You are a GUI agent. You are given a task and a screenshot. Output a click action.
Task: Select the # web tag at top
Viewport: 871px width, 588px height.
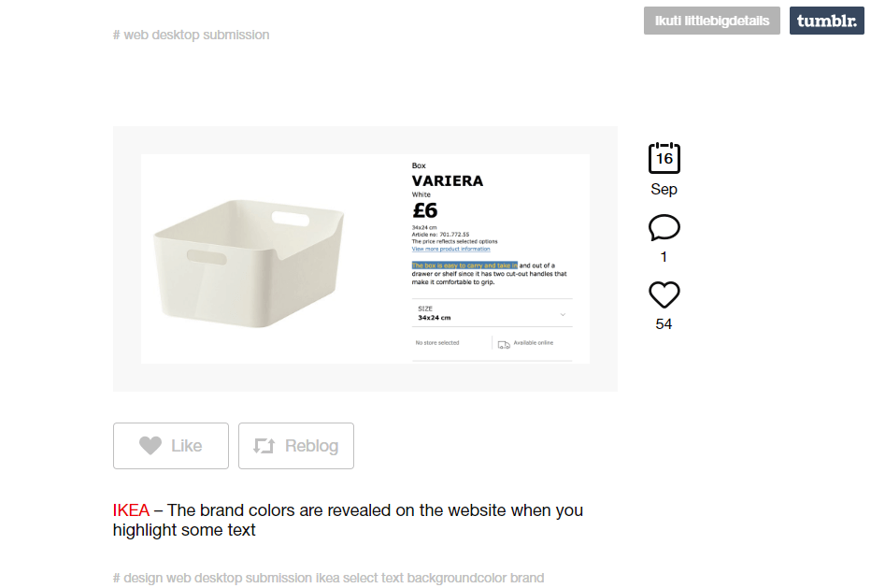(x=132, y=35)
